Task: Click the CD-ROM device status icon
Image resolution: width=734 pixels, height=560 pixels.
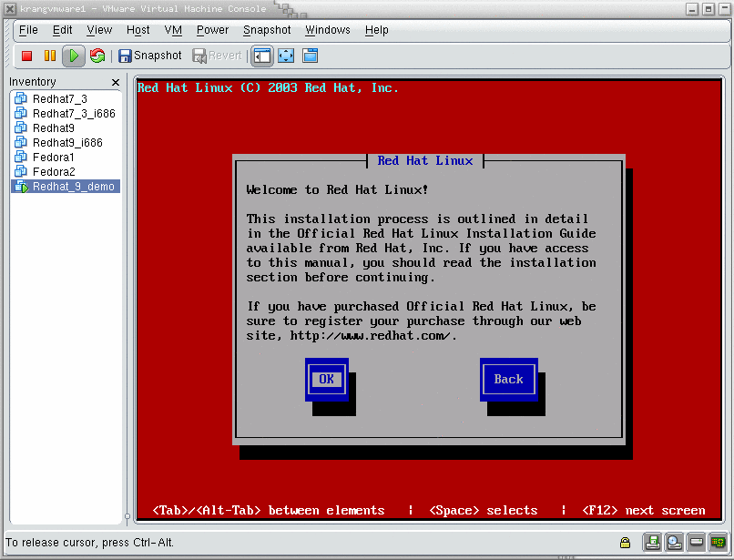Action: [675, 542]
